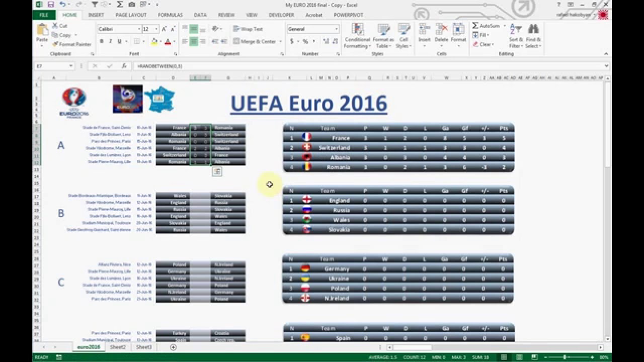Click the Fill button in Editing group
The height and width of the screenshot is (362, 644).
click(480, 35)
